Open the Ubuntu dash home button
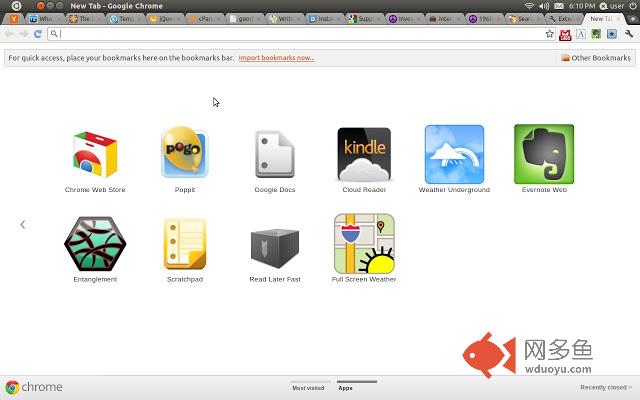This screenshot has height=400, width=640. tap(16, 6)
